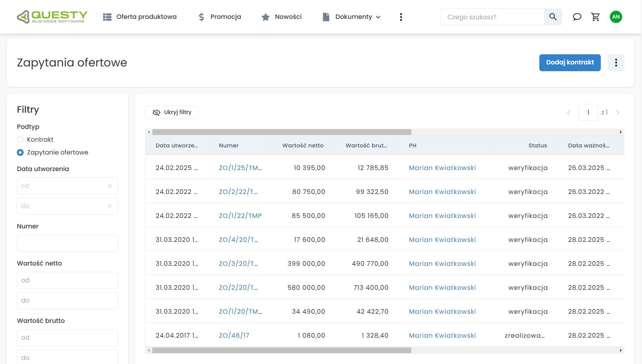Sort by Data ważnoś… column header

point(589,145)
